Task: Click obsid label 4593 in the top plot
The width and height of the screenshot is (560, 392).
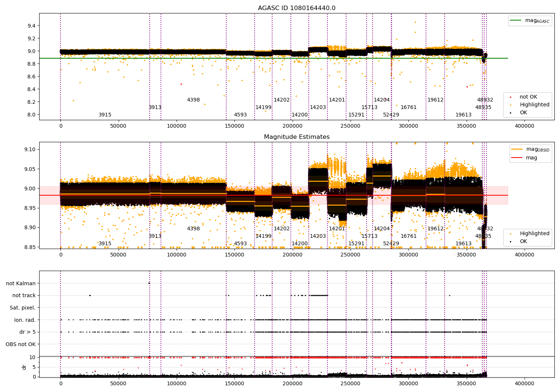Action: [x=240, y=115]
